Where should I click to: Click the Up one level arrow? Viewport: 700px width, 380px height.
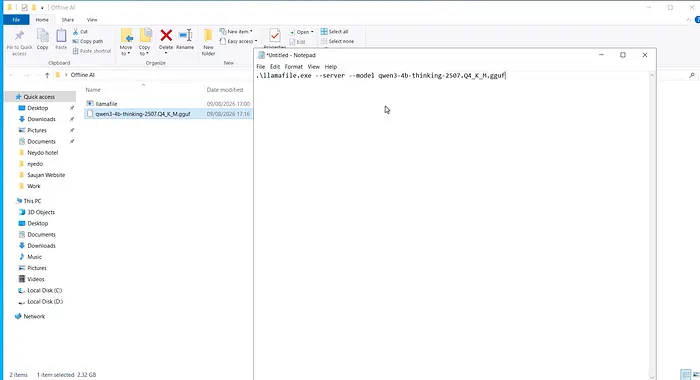point(47,75)
